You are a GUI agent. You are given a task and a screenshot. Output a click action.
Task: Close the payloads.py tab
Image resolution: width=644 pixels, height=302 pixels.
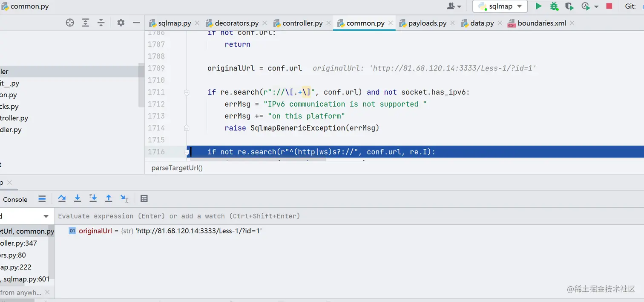[453, 23]
